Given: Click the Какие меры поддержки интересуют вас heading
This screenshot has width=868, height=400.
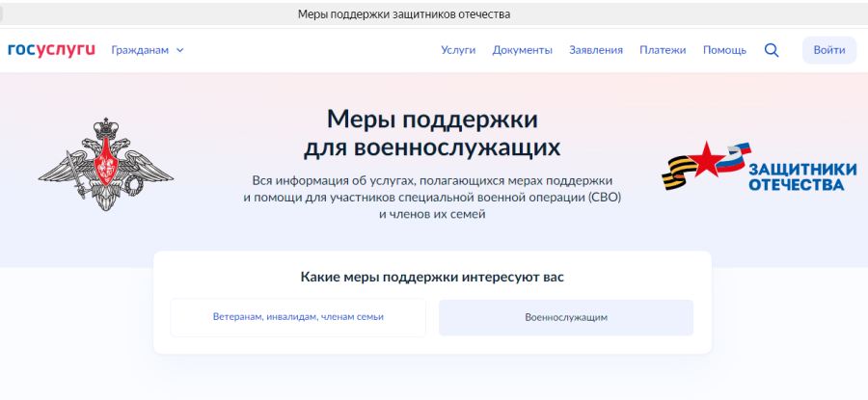Looking at the screenshot, I should tap(432, 278).
